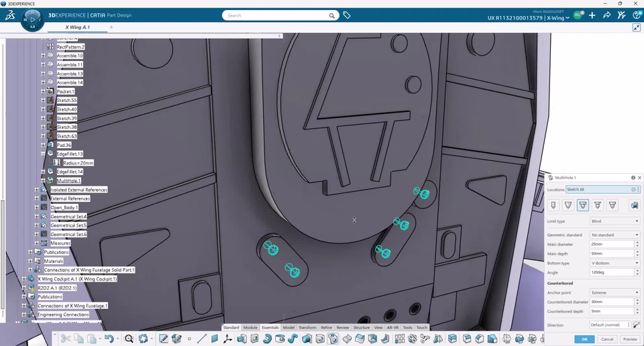The height and width of the screenshot is (346, 644).
Task: Add a new tab next to X Wing A.1
Action: (x=111, y=27)
